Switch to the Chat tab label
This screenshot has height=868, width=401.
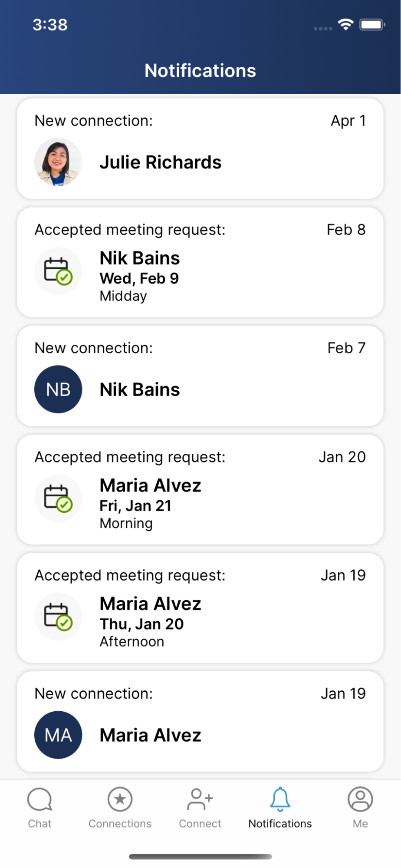tap(39, 824)
